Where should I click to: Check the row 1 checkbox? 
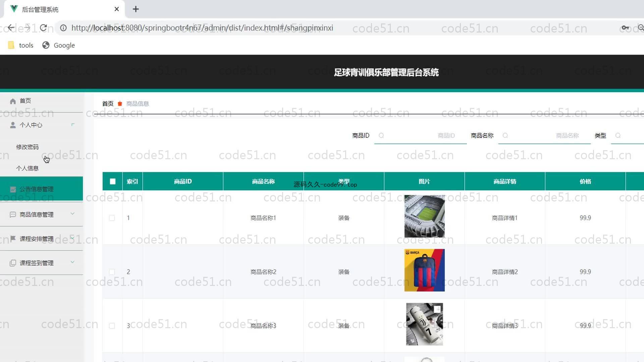click(112, 218)
